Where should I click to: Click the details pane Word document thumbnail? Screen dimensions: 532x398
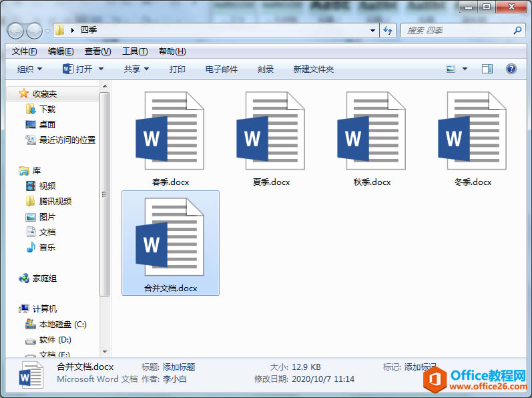pos(31,375)
